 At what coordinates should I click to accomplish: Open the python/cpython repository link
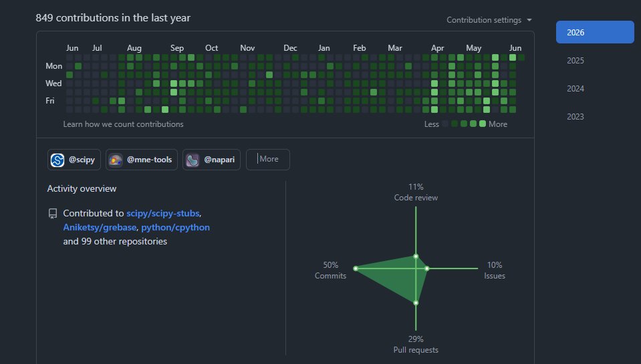175,227
